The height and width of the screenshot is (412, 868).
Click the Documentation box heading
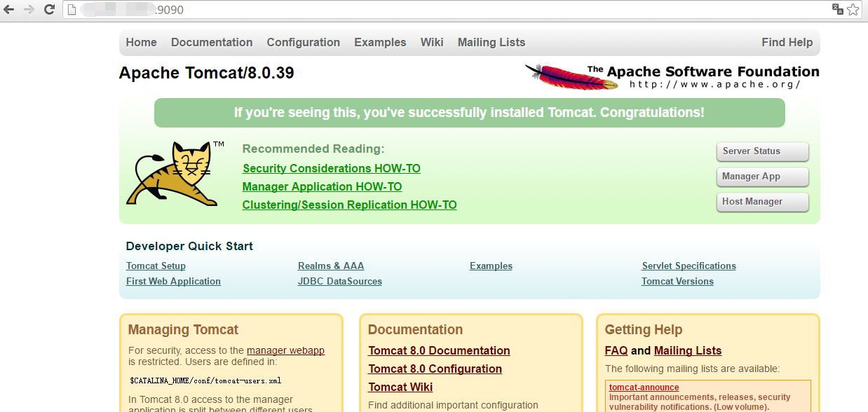pos(415,329)
